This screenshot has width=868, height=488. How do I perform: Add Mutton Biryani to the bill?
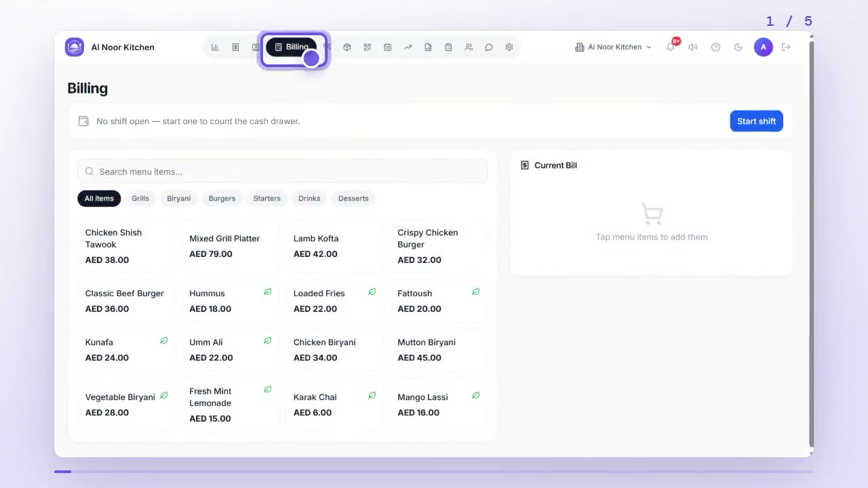439,350
